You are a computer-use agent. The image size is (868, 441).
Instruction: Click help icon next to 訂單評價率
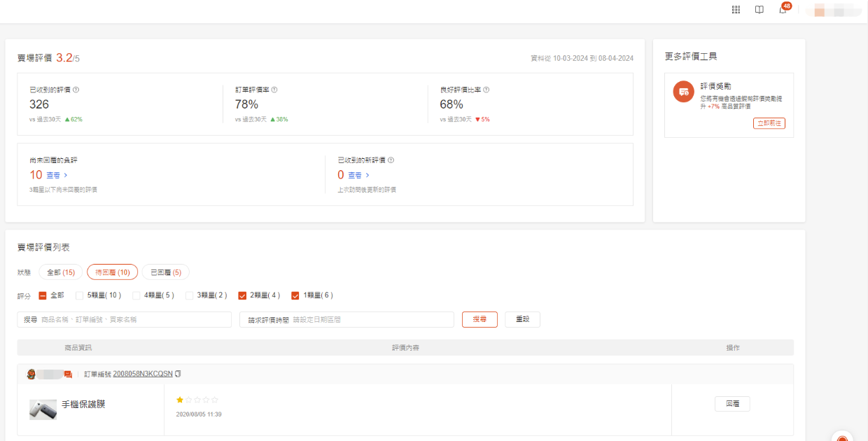pyautogui.click(x=274, y=90)
